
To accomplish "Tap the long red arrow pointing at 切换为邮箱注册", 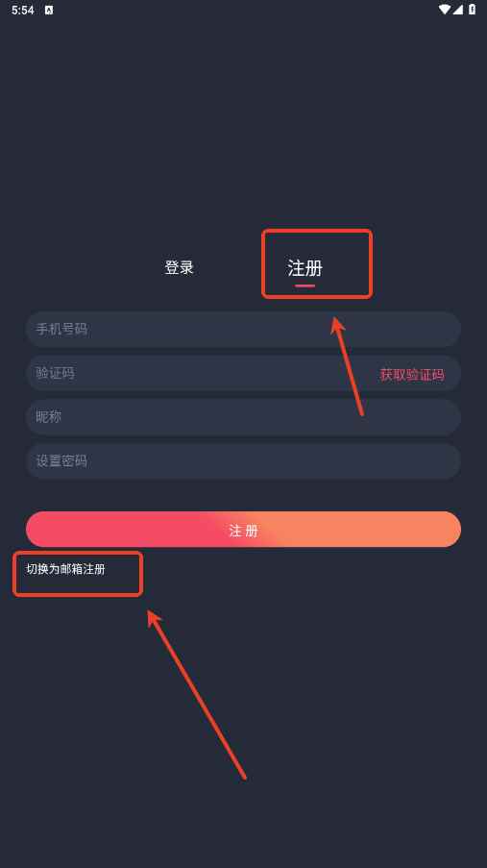I will 197,694.
